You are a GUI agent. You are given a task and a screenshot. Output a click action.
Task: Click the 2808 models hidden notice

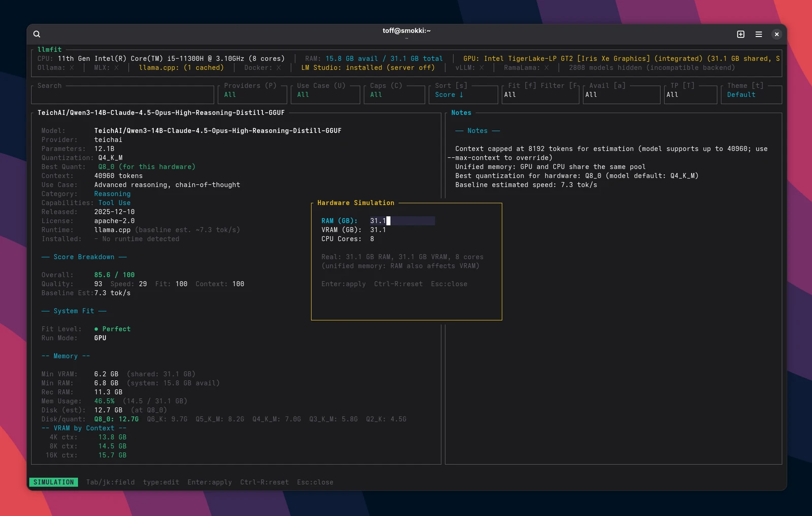coord(652,67)
